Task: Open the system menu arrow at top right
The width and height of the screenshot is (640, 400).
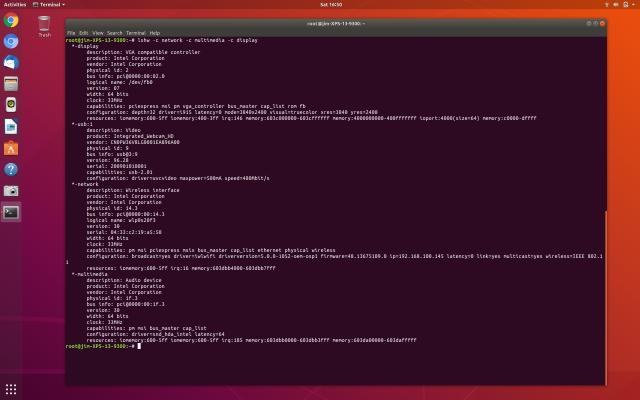Action: tap(633, 4)
